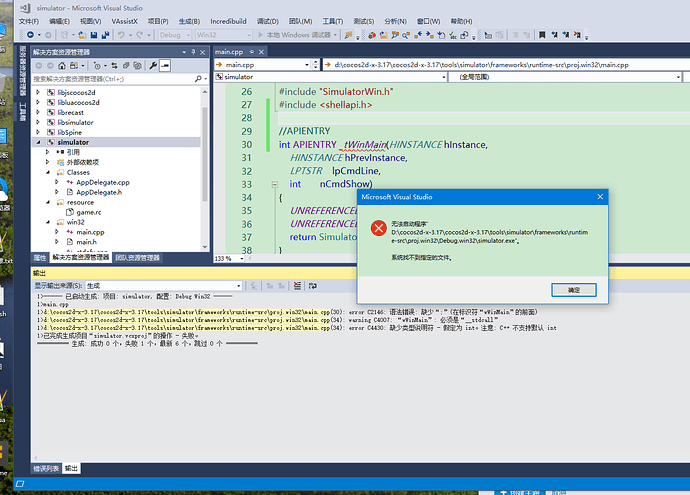Viewport: 690px width, 495px height.
Task: Click the red error icon in the dialog
Action: point(378,228)
